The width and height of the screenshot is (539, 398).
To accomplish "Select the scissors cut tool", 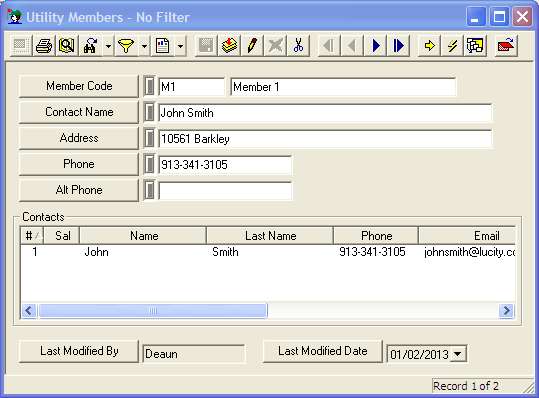I will 298,46.
